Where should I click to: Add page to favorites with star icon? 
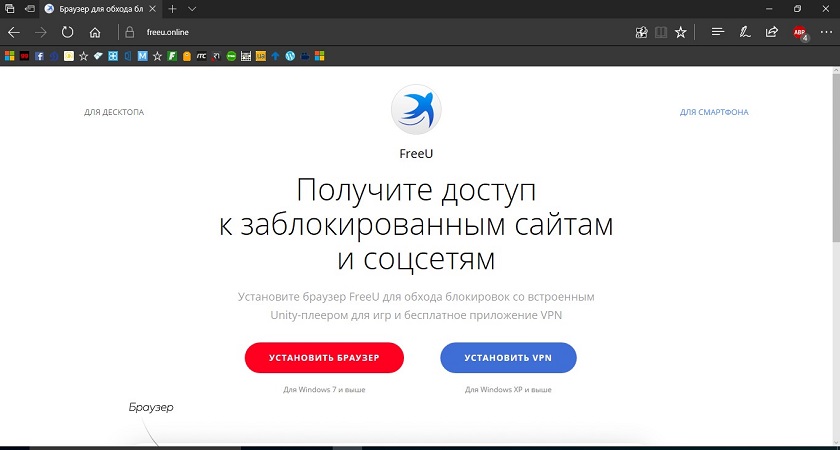681,32
